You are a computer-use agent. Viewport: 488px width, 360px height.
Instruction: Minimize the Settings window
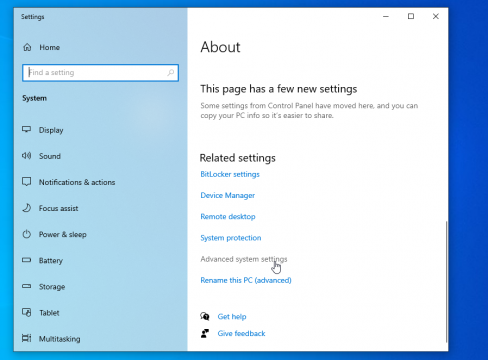click(x=386, y=16)
